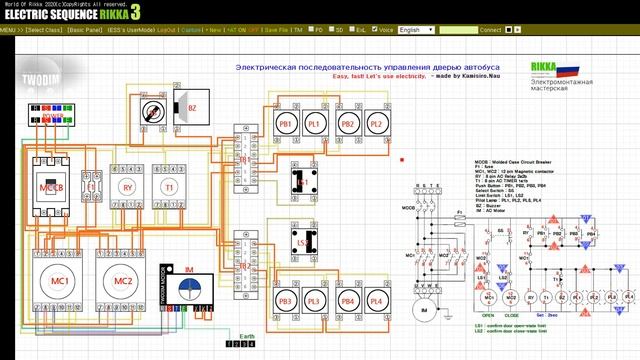Turn AT ON
This screenshot has width=640, height=360.
238,30
